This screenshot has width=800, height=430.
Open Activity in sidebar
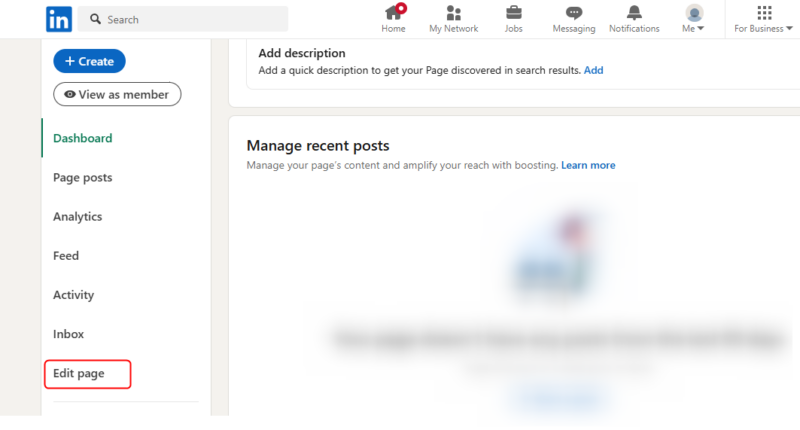click(x=73, y=295)
